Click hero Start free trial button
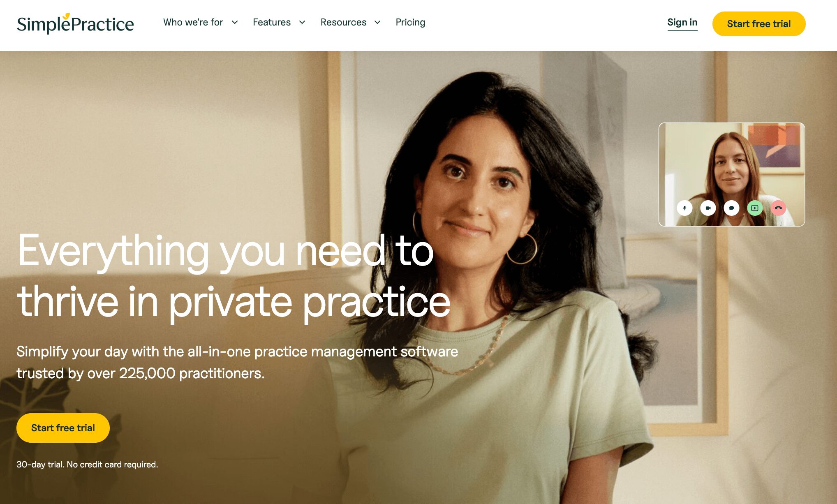Image resolution: width=837 pixels, height=504 pixels. 63,428
